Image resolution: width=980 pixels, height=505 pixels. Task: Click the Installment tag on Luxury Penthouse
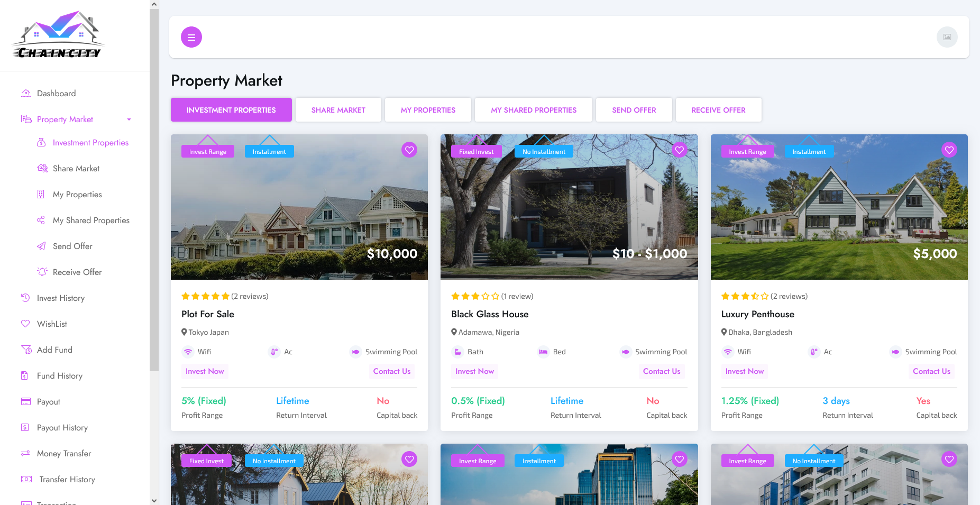(809, 152)
